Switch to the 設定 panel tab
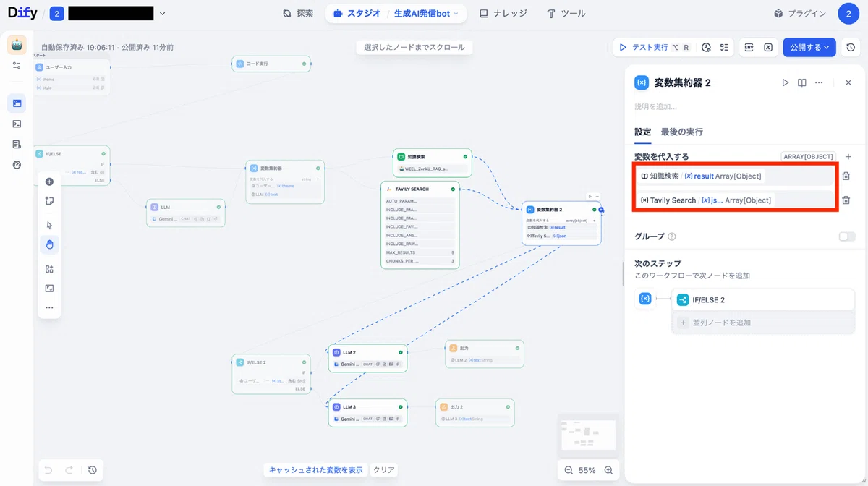The width and height of the screenshot is (868, 486). pos(642,132)
